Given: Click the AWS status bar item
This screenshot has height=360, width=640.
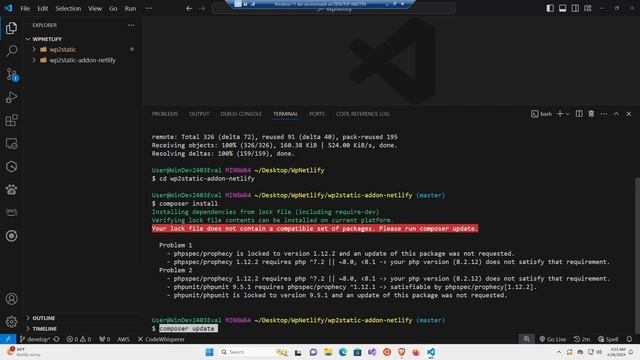Looking at the screenshot, I should coord(123,339).
